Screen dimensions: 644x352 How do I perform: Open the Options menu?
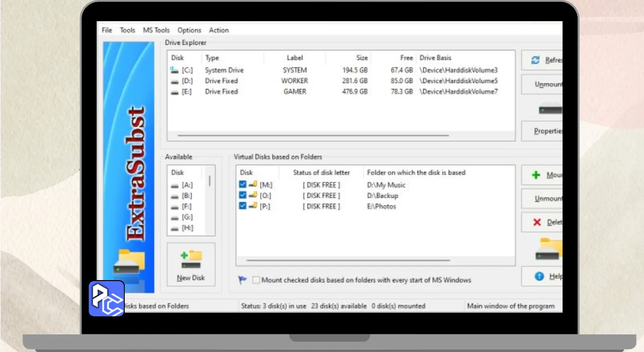coord(189,30)
